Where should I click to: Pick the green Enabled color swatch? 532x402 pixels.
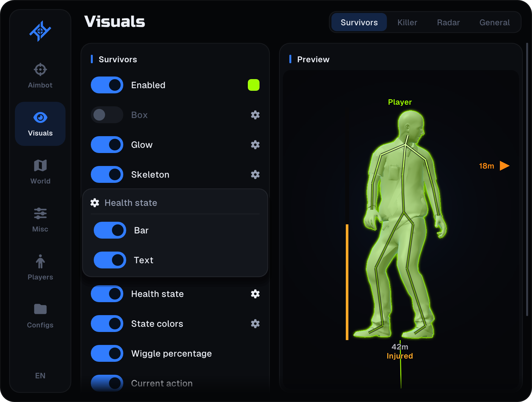pyautogui.click(x=254, y=85)
